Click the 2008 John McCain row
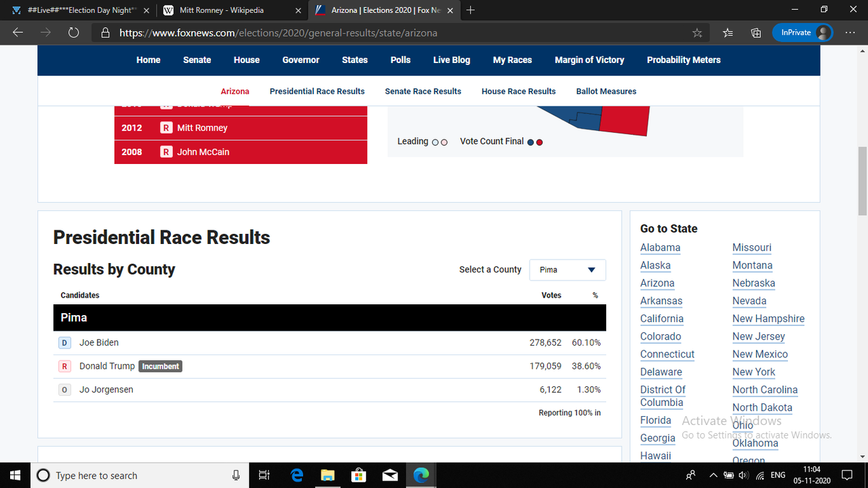868x488 pixels. [x=241, y=152]
